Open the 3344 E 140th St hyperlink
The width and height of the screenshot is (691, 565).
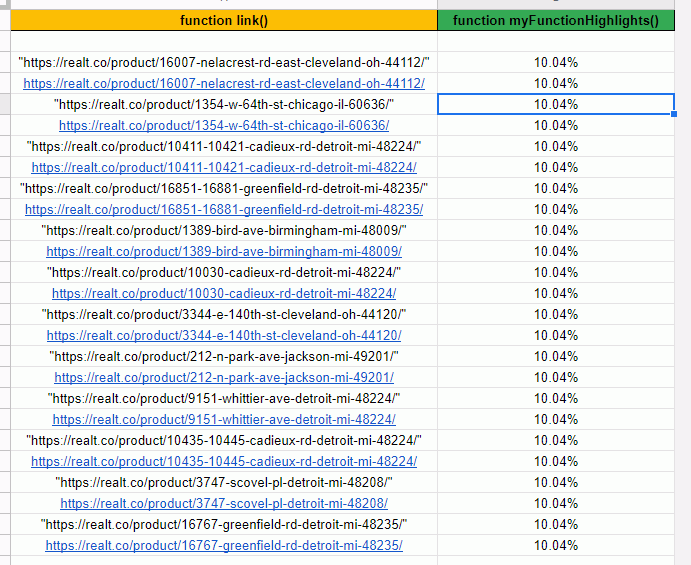[224, 335]
